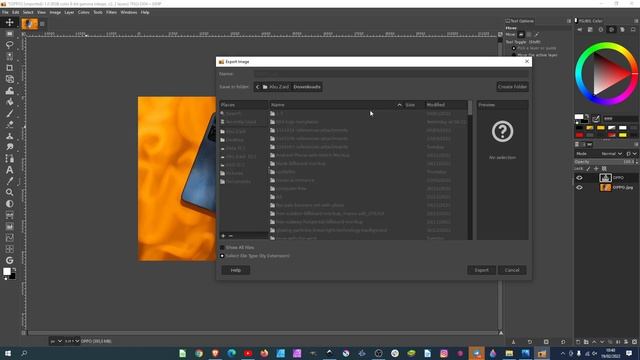Select the Eraser tool
640x360 pixels.
[9, 124]
